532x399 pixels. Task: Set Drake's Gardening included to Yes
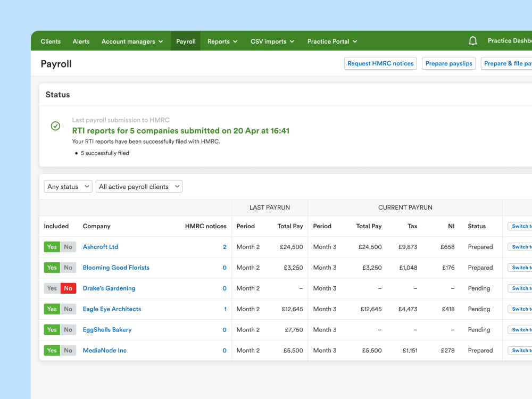tap(52, 288)
